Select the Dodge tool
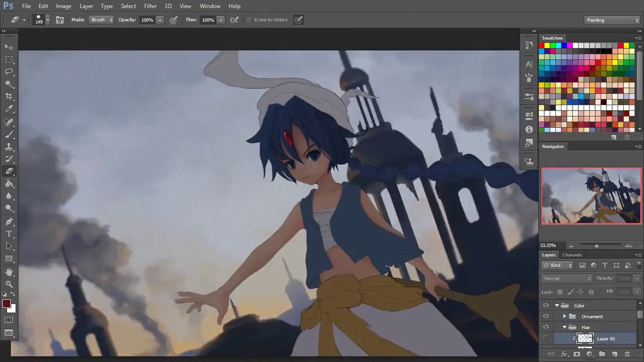 click(x=9, y=209)
